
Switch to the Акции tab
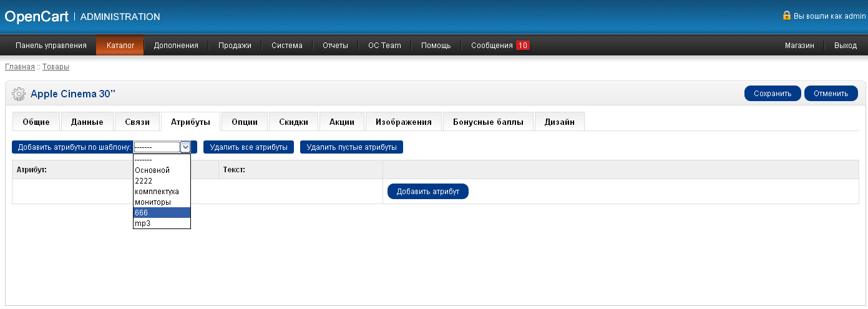click(342, 122)
